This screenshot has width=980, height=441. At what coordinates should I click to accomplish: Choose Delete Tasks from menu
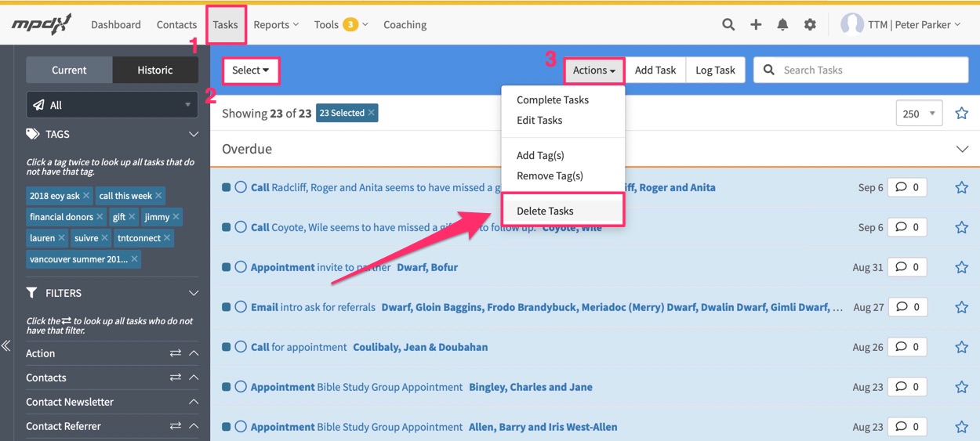pyautogui.click(x=564, y=211)
